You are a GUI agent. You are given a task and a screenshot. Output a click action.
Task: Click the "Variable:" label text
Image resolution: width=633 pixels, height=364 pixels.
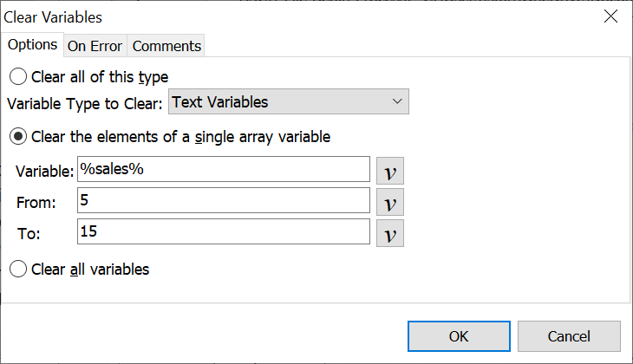(44, 172)
